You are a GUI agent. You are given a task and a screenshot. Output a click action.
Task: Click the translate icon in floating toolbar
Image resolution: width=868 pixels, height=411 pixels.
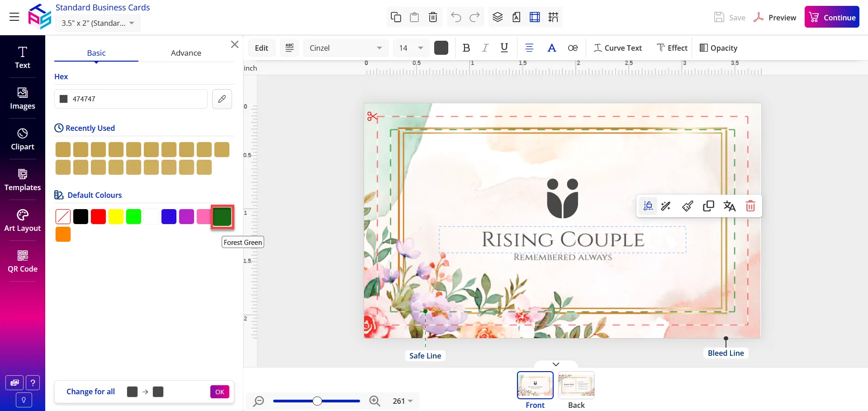[x=729, y=206]
